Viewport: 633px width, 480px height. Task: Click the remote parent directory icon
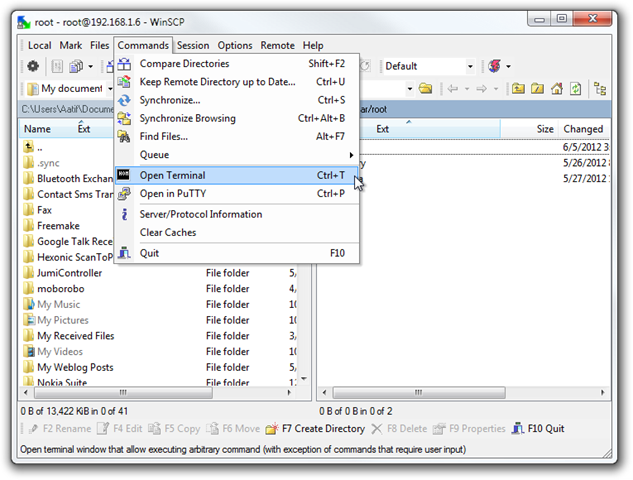tap(518, 88)
